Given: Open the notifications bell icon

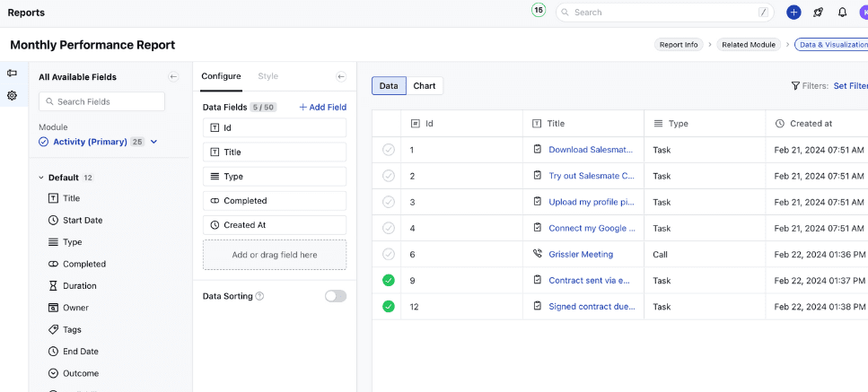Looking at the screenshot, I should pos(843,13).
